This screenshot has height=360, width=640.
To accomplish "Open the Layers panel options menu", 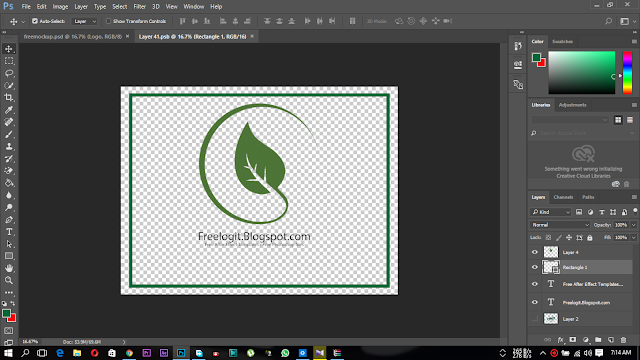I will tap(634, 197).
